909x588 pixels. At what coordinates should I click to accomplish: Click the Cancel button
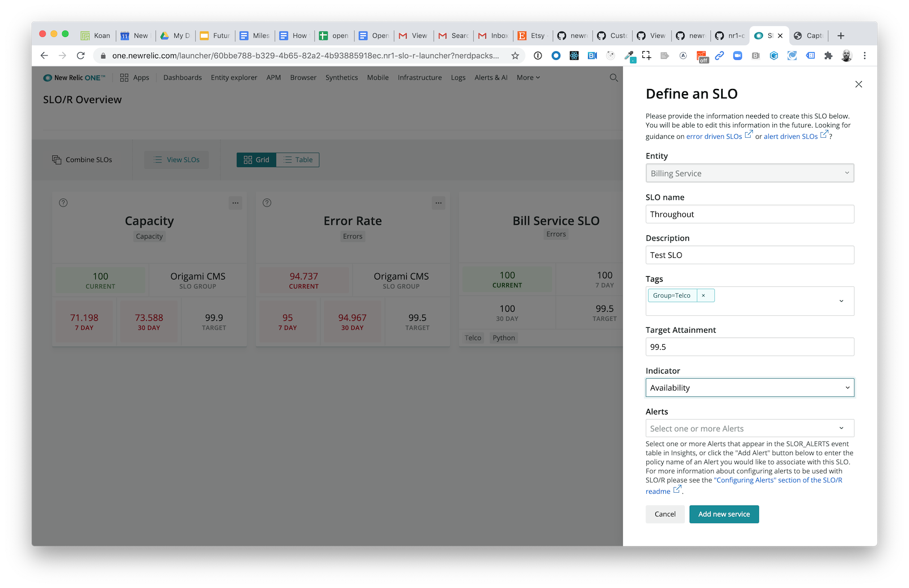click(x=665, y=514)
